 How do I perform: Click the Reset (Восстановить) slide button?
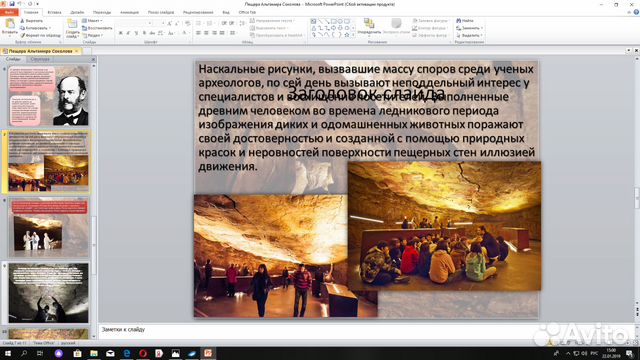[x=97, y=28]
